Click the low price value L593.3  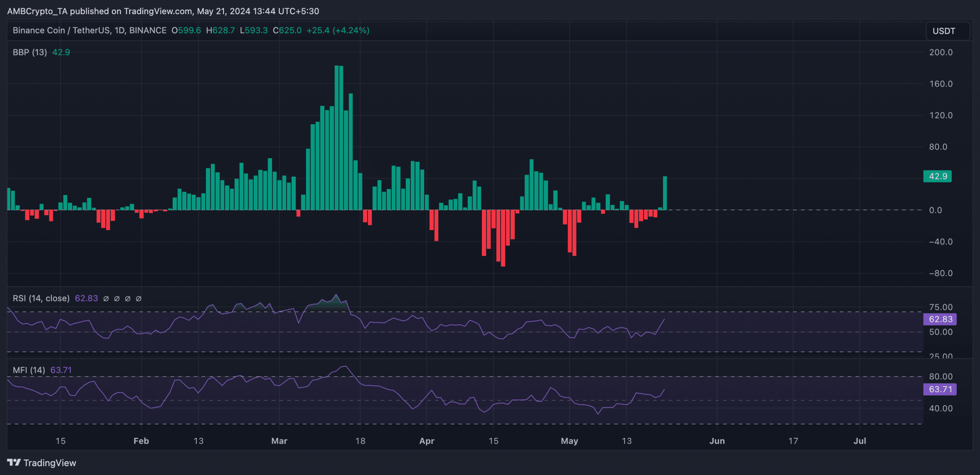click(x=254, y=30)
